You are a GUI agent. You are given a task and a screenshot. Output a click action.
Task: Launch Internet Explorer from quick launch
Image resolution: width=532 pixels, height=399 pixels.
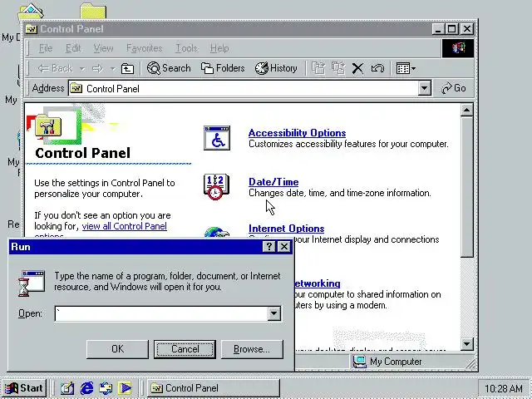[x=86, y=388]
